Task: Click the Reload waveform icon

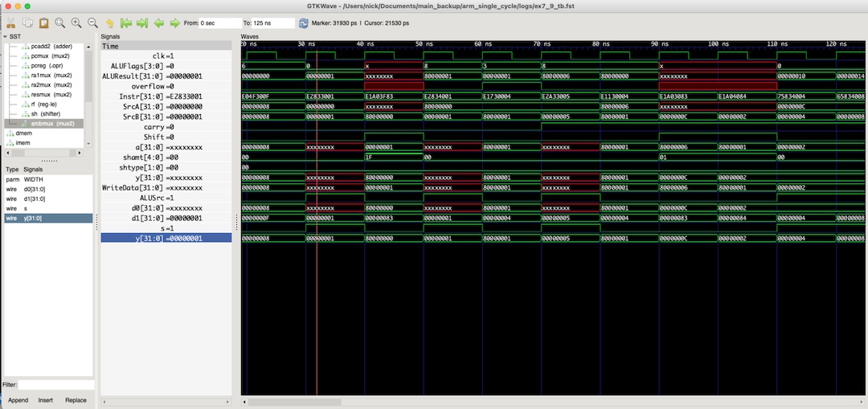Action: point(303,23)
